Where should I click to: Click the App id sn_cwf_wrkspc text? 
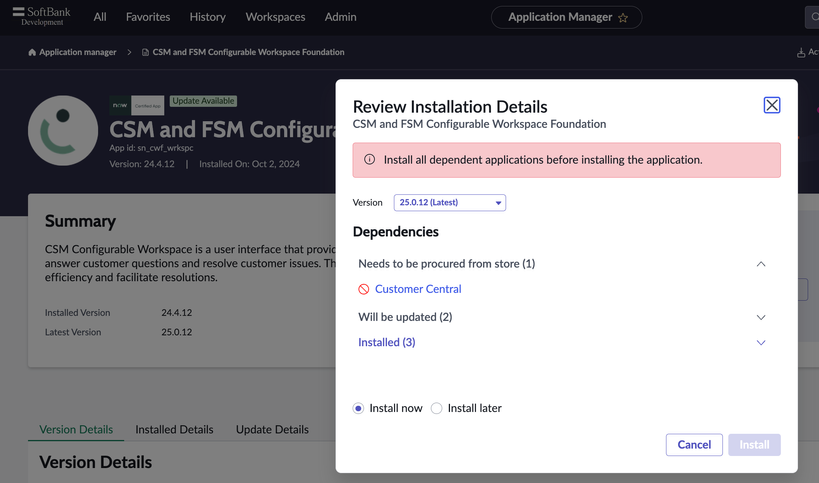pos(151,148)
